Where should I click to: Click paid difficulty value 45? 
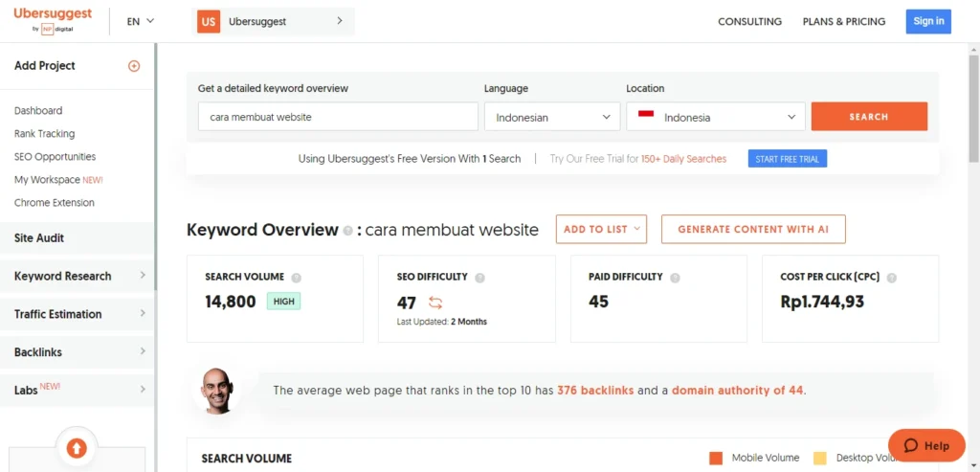(598, 302)
